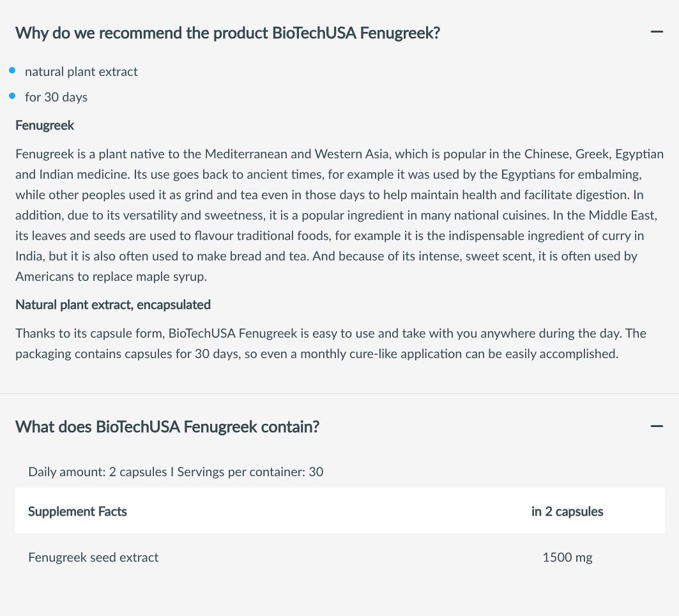Click paragraph starting 'Thanks to its capsule form'
679x616 pixels.
tap(331, 343)
